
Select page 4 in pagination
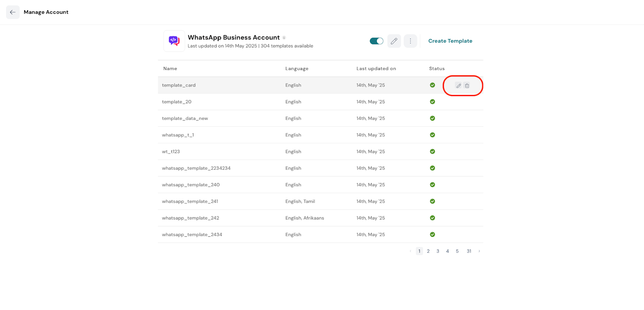click(448, 251)
